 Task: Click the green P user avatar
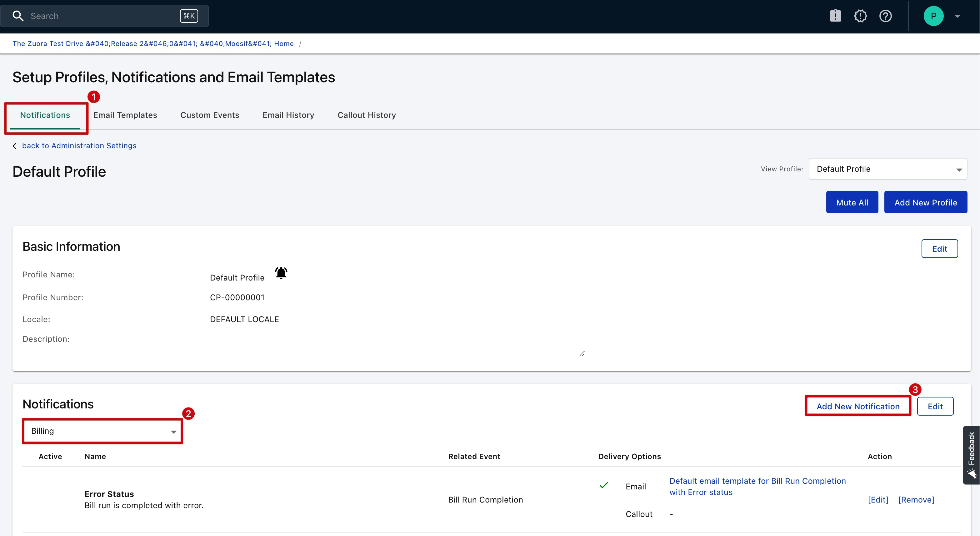click(x=933, y=16)
